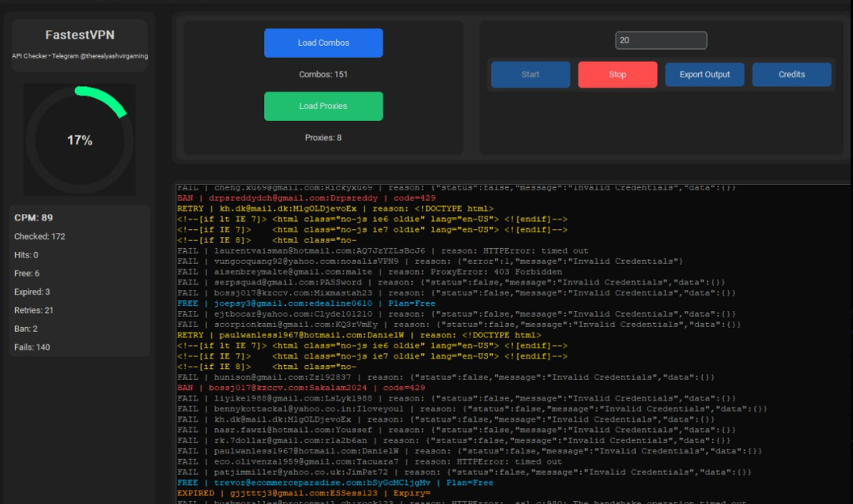853x504 pixels.
Task: Focus the thread count field showing 20
Action: click(x=661, y=40)
